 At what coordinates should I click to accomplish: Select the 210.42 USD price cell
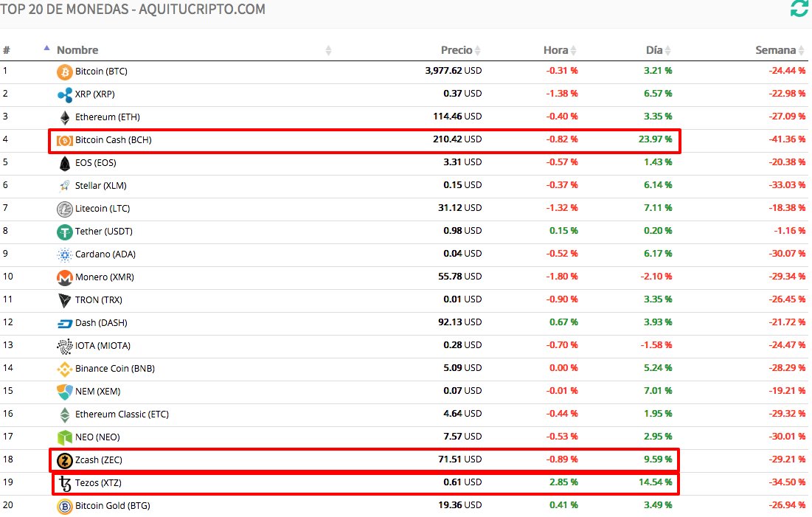[x=457, y=139]
